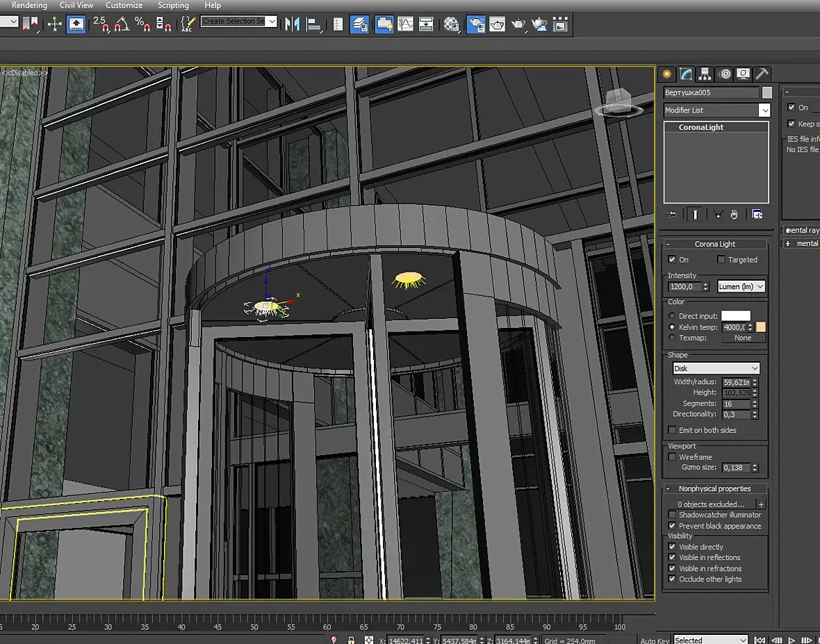Screen dimensions: 820x644
Task: Click the Pin Stack icon below modifier stack
Action: (x=671, y=215)
